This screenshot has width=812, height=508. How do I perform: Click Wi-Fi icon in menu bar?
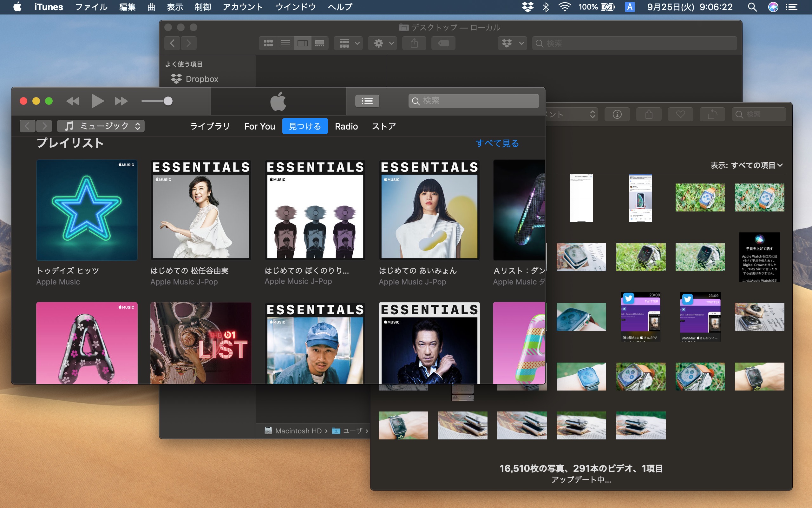(565, 7)
